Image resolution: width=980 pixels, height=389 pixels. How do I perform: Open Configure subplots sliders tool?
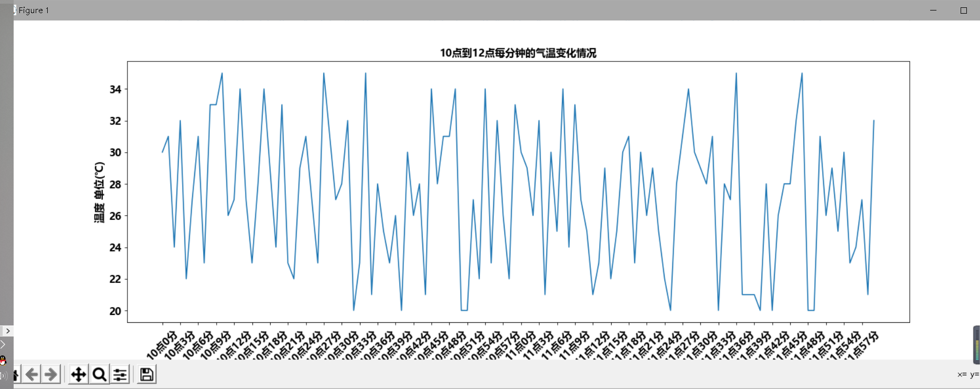pyautogui.click(x=120, y=374)
